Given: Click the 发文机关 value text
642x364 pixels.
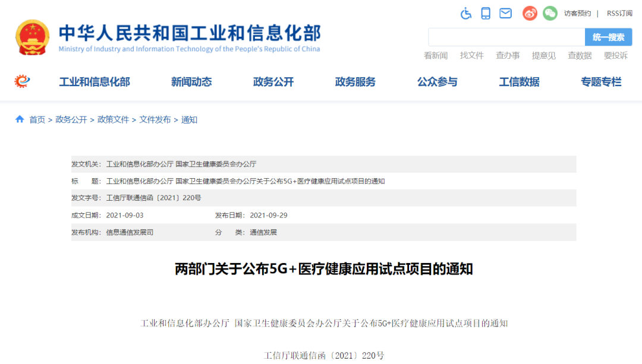Looking at the screenshot, I should pyautogui.click(x=181, y=164).
